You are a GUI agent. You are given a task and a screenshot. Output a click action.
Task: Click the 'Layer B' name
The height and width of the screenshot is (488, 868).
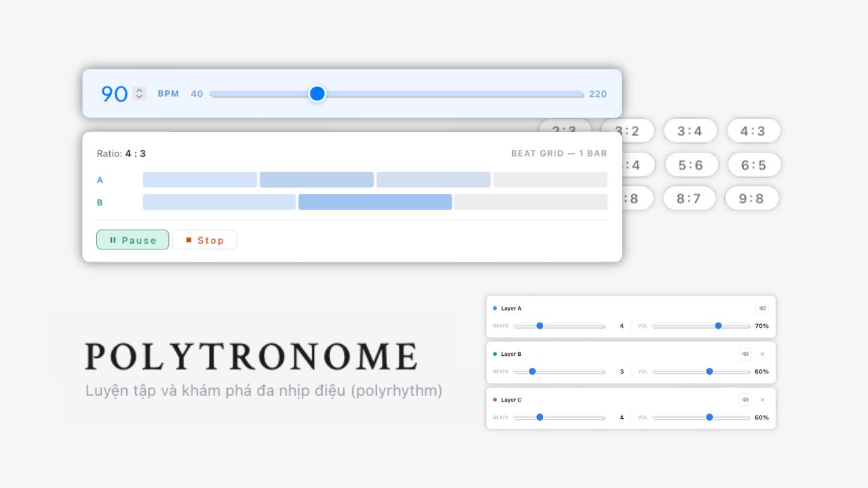point(511,354)
